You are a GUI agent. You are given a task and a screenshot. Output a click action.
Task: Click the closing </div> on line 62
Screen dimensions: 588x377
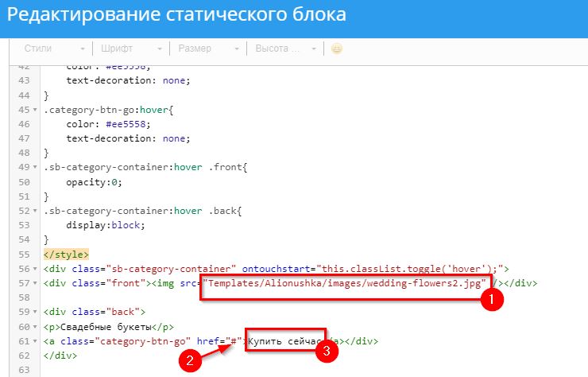60,356
